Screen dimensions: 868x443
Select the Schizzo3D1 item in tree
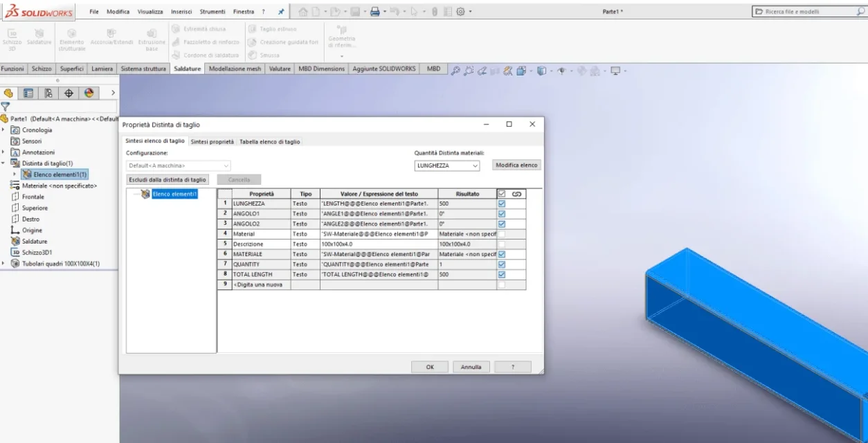(37, 252)
